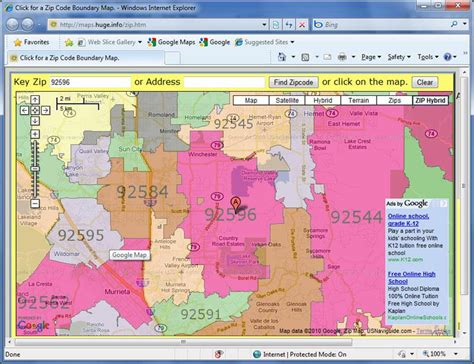Open a new blank tab
Image resolution: width=474 pixels, height=364 pixels.
click(173, 58)
